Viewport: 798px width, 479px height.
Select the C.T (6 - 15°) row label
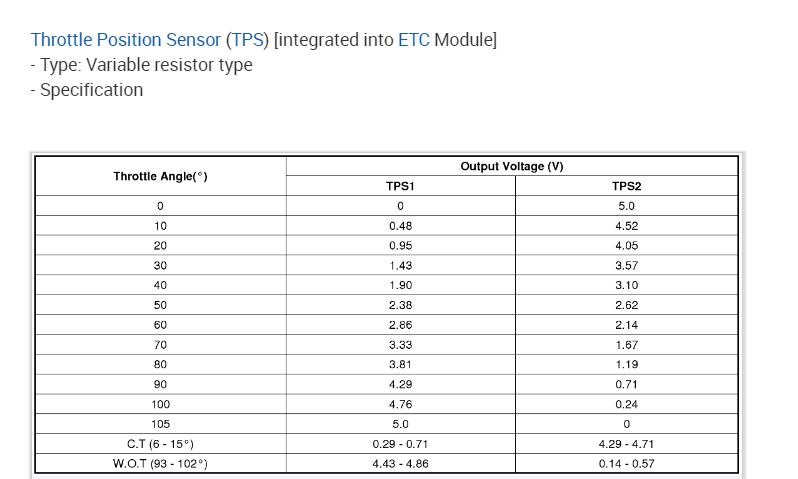click(x=160, y=444)
